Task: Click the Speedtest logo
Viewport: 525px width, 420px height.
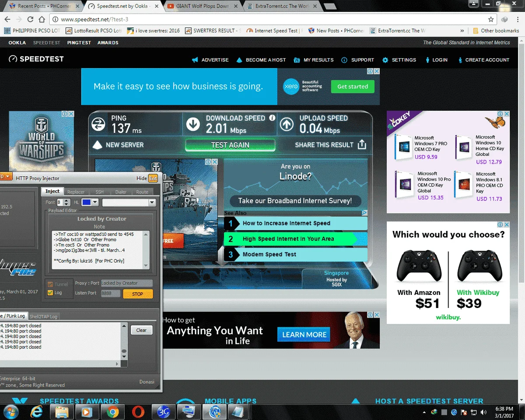Action: [36, 59]
